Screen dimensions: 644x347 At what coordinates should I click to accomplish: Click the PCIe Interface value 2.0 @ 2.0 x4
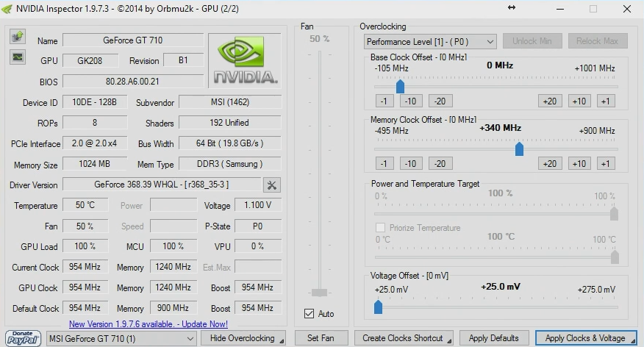[x=95, y=143]
